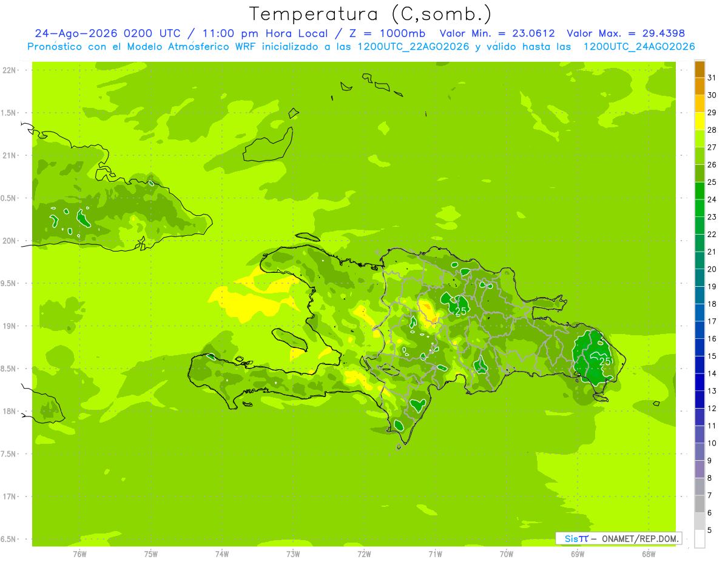
Task: Click the purple swatch between legend 9 and 10
Action: coord(699,452)
